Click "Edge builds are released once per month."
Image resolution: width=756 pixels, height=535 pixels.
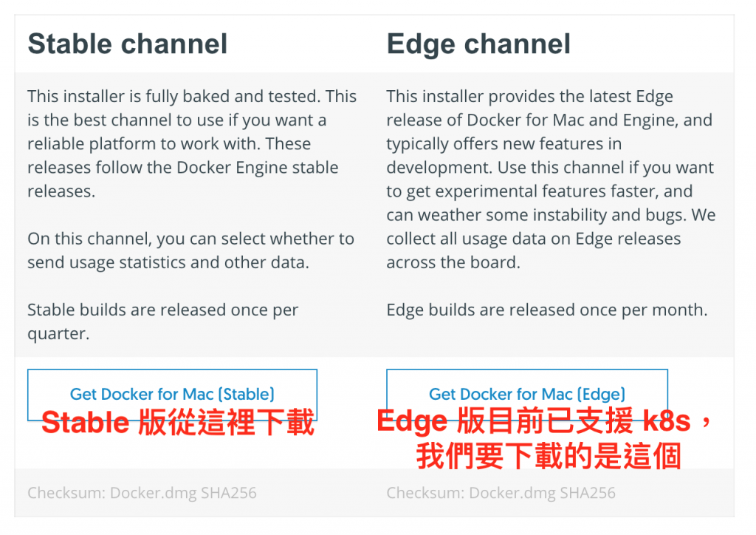[547, 310]
